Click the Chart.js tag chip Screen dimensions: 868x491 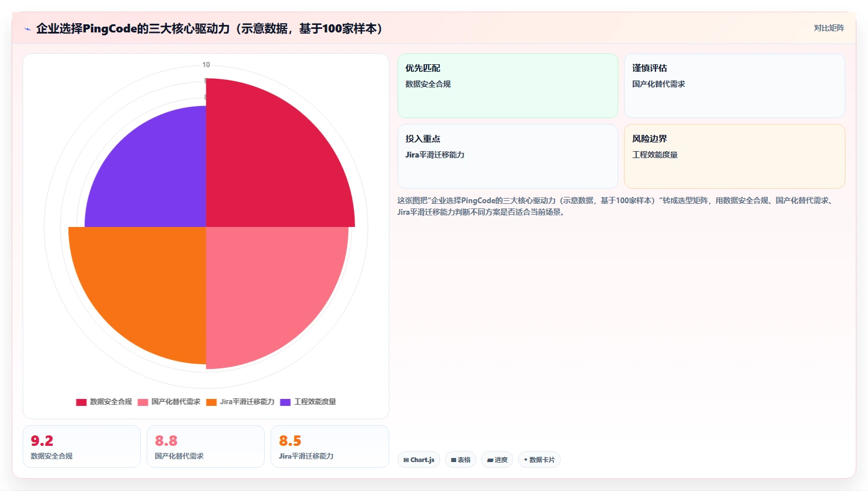tap(419, 460)
